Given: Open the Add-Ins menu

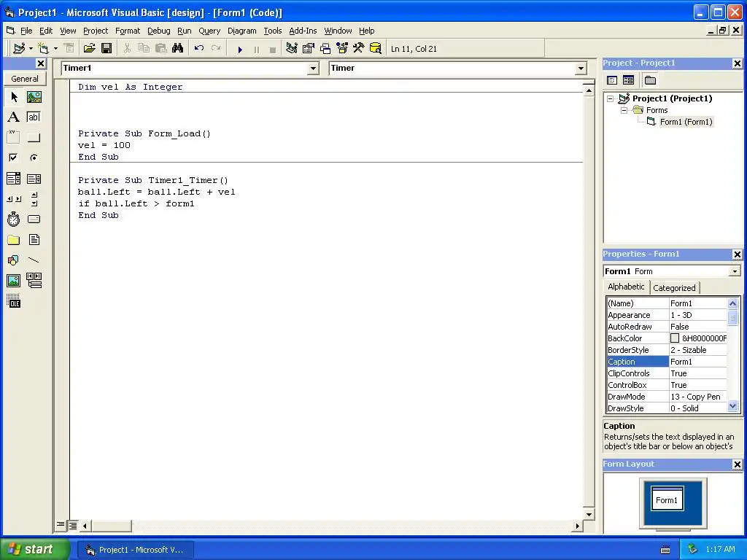Looking at the screenshot, I should pyautogui.click(x=303, y=31).
